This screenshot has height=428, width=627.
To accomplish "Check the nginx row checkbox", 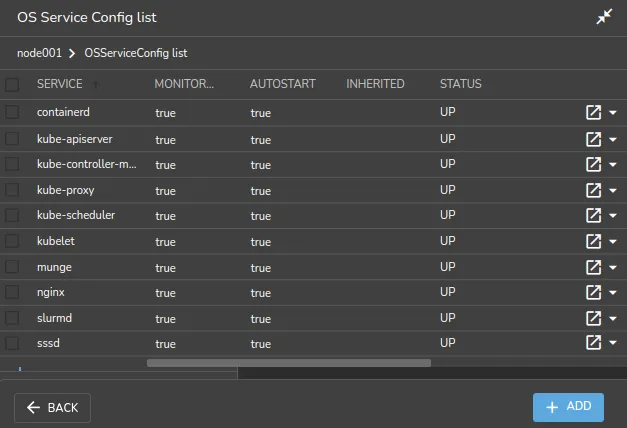I will coord(12,292).
